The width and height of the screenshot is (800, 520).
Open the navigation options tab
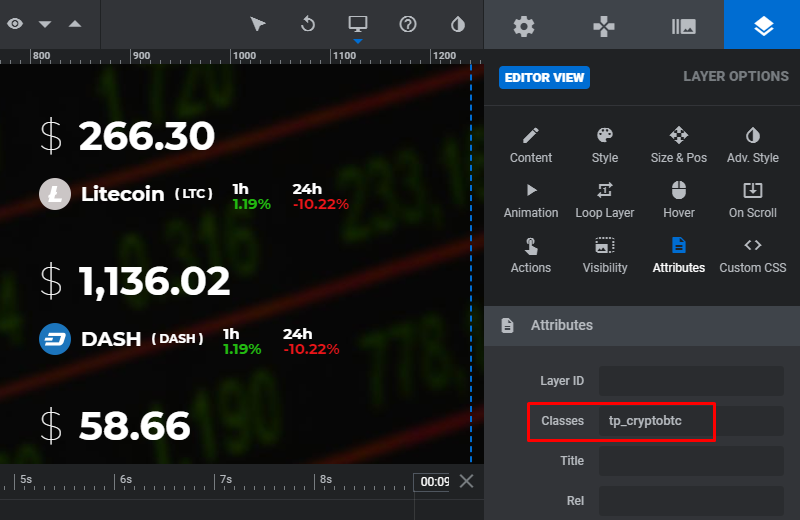click(604, 26)
